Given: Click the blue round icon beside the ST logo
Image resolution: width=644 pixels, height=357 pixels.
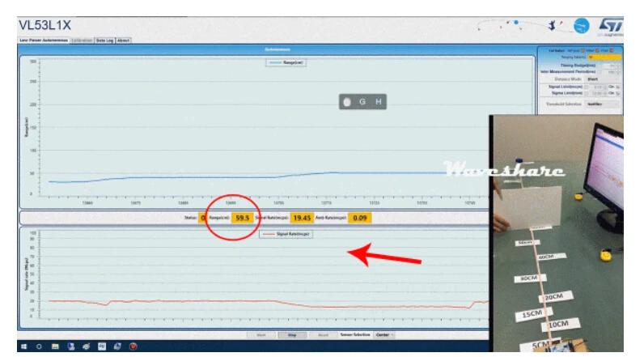Looking at the screenshot, I should pyautogui.click(x=582, y=26).
